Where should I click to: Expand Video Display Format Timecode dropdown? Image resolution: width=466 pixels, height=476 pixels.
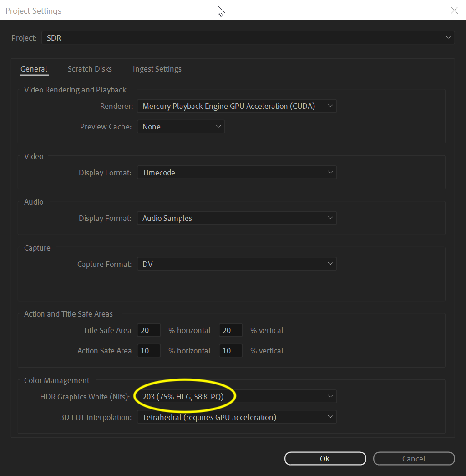(x=237, y=173)
